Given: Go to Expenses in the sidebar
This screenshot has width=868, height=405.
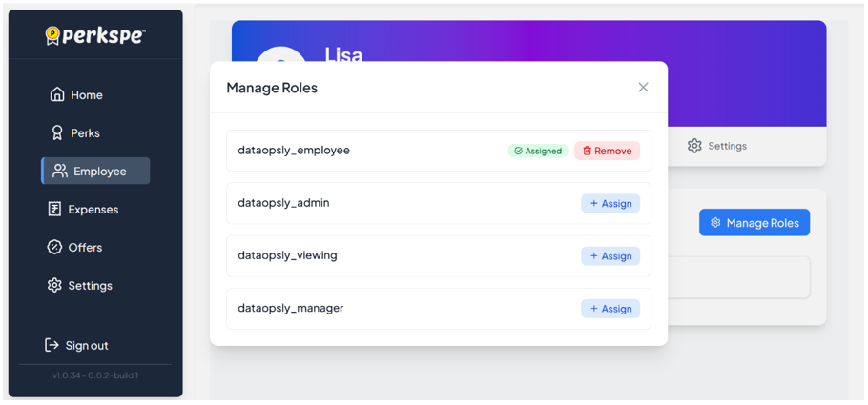Looking at the screenshot, I should coord(93,209).
